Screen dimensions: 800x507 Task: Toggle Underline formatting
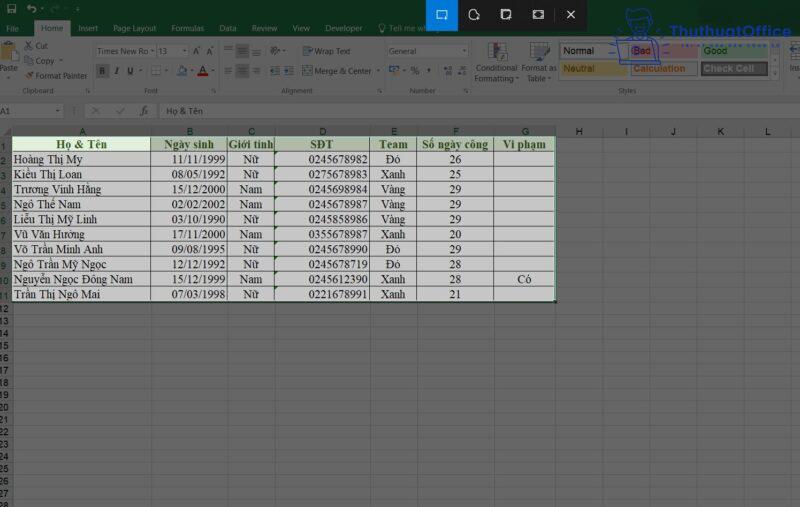point(130,71)
